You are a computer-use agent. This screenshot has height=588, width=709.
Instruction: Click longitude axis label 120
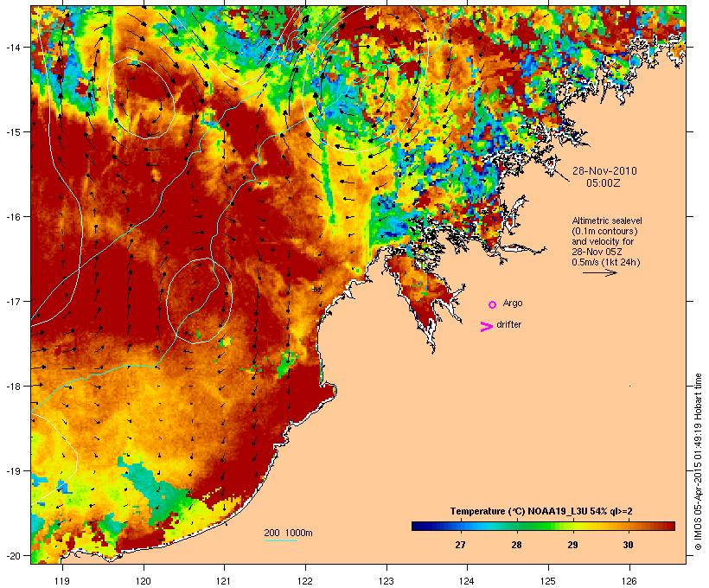click(144, 581)
